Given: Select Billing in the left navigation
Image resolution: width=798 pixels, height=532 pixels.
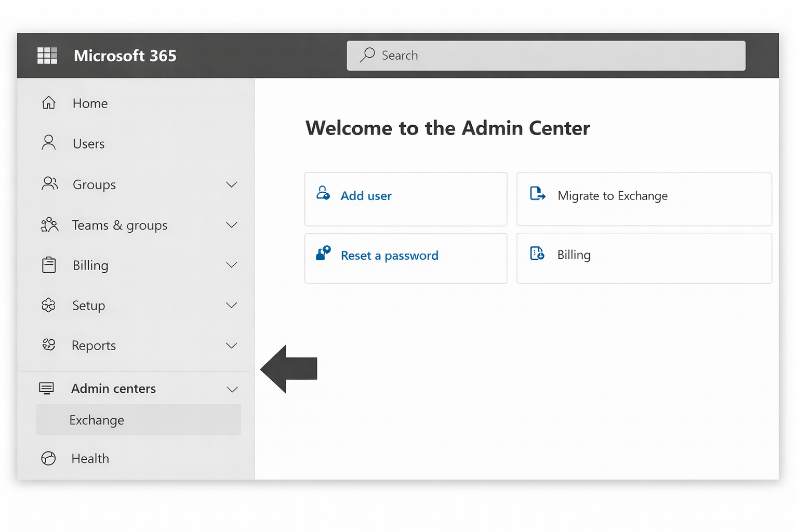Looking at the screenshot, I should click(x=90, y=265).
